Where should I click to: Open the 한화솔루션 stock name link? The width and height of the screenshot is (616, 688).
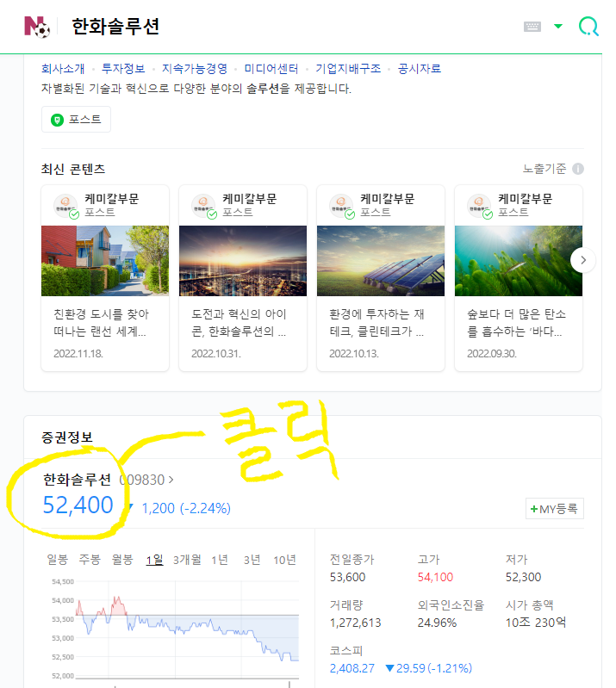[77, 480]
